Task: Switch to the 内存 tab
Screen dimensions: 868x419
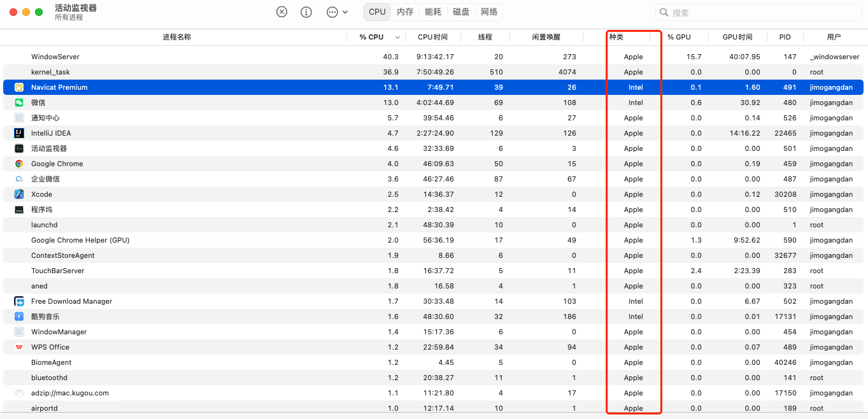Action: 405,11
